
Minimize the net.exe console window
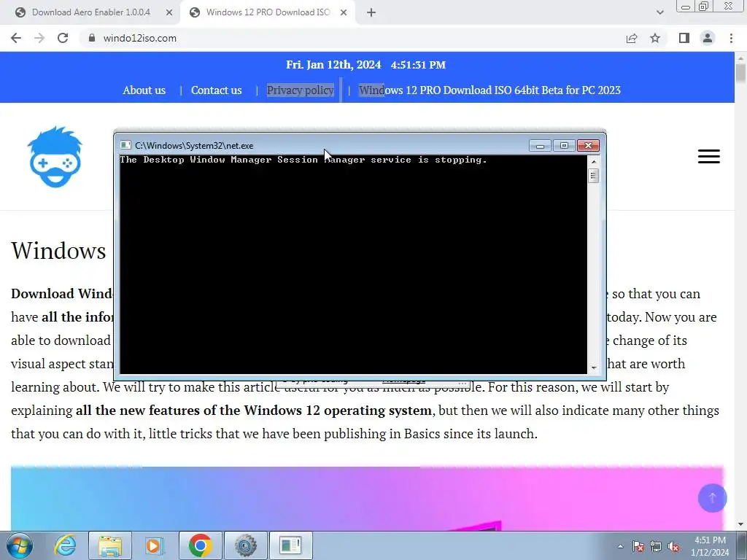point(540,145)
